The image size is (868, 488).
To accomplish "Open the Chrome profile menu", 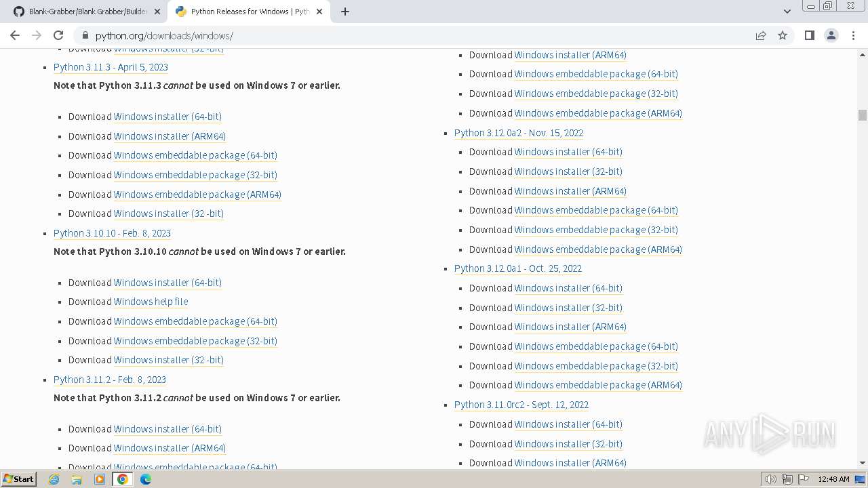I will point(831,35).
